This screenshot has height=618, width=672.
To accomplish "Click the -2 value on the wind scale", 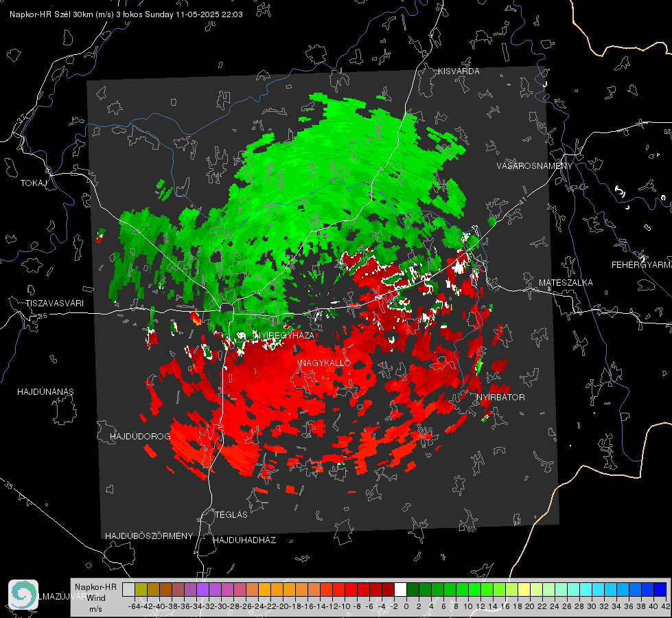I will pyautogui.click(x=393, y=606).
